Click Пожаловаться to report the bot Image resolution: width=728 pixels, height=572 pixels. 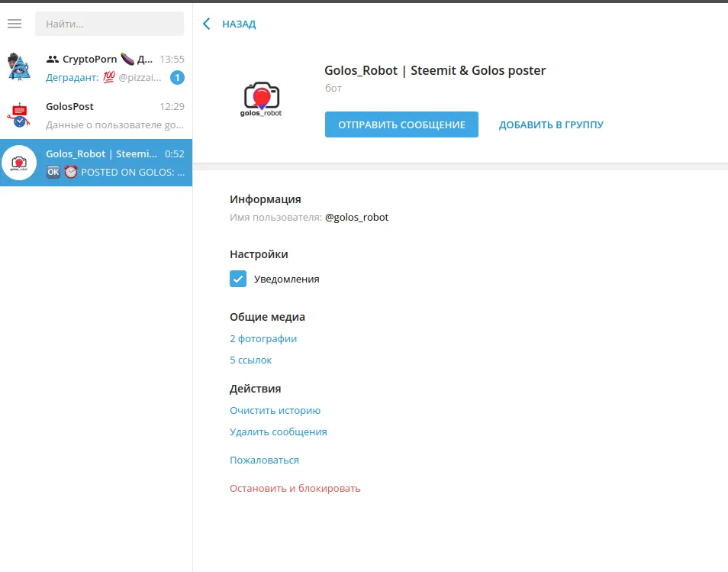[264, 460]
